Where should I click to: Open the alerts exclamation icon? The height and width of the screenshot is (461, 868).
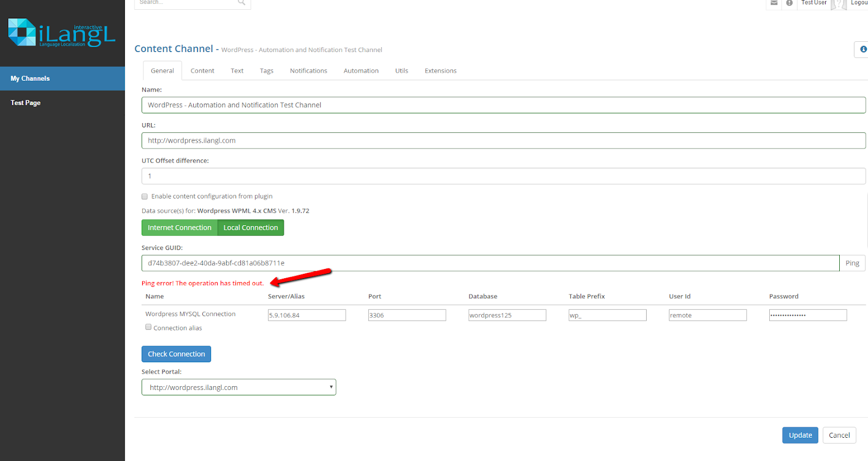(x=789, y=3)
